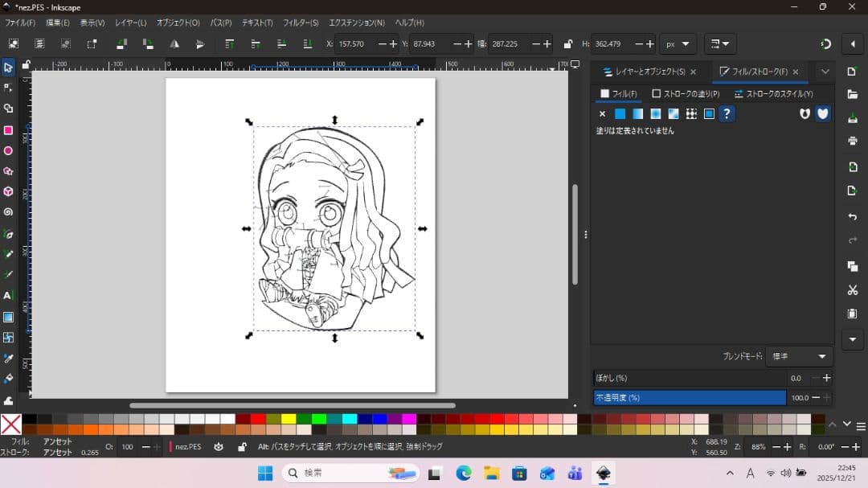Expand the Blend mode dropdown
868x488 pixels.
tap(799, 356)
